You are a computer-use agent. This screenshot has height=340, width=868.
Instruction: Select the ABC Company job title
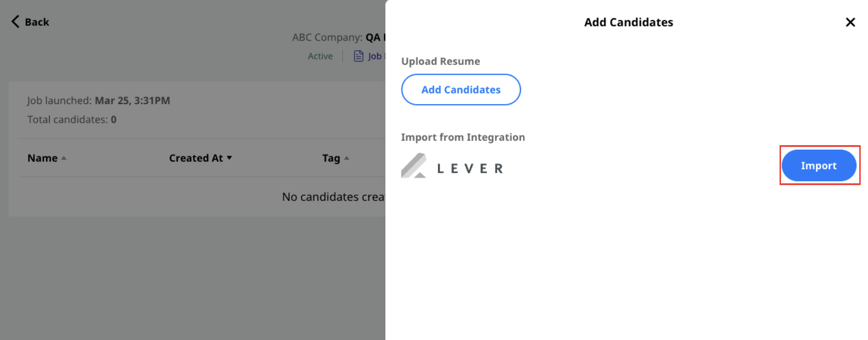coord(339,37)
